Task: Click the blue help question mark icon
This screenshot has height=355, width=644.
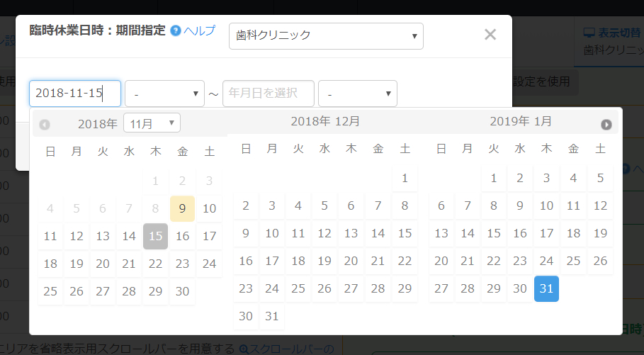Action: tap(176, 31)
